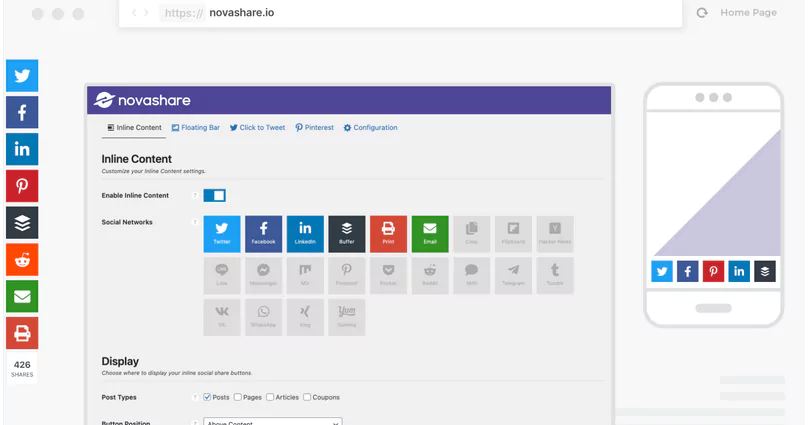
Task: Share via Facebook in the left floating bar
Action: tap(22, 112)
